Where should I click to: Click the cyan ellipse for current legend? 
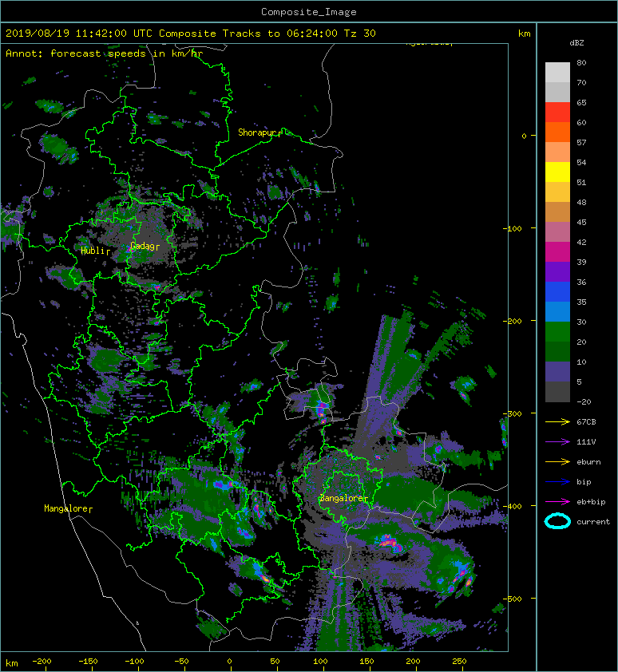[x=557, y=521]
